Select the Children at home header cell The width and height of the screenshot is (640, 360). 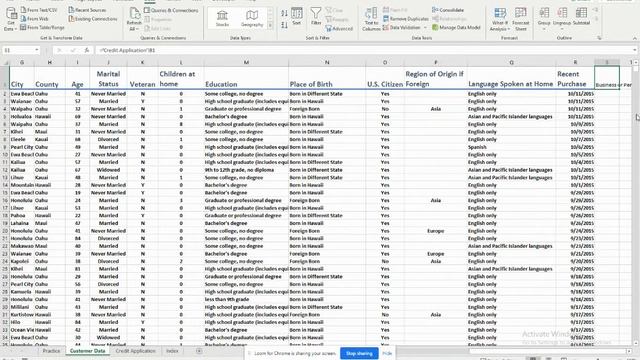181,78
